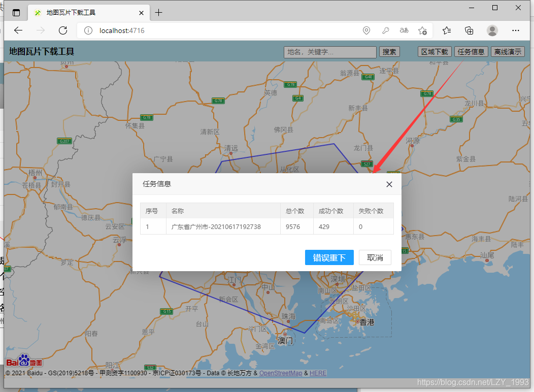
Task: Click the 地名，关键字 search field
Action: point(330,52)
